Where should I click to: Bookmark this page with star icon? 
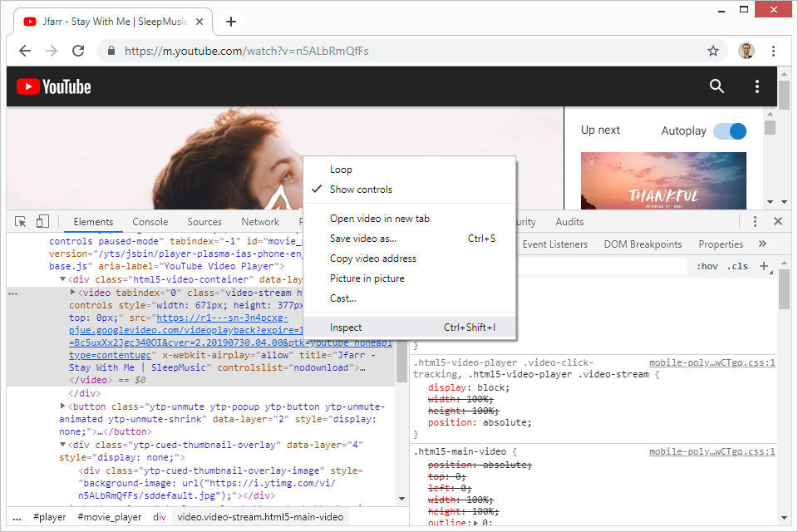[x=712, y=51]
